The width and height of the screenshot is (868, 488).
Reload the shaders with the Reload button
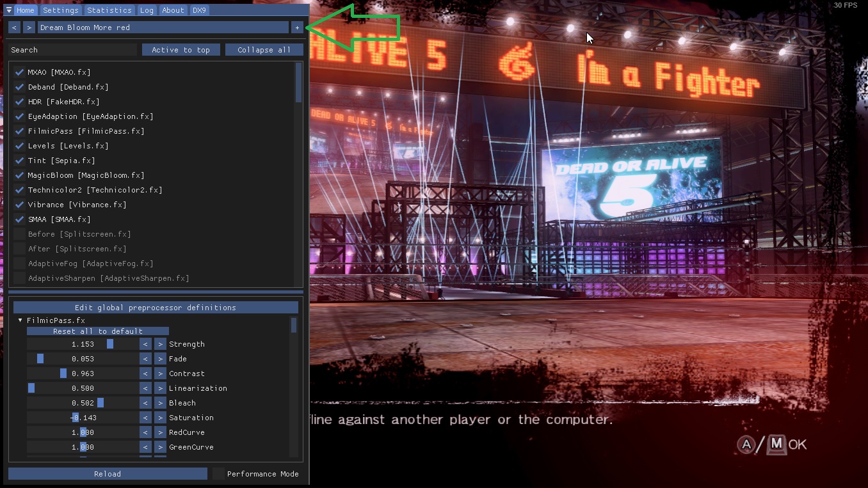[x=108, y=474]
